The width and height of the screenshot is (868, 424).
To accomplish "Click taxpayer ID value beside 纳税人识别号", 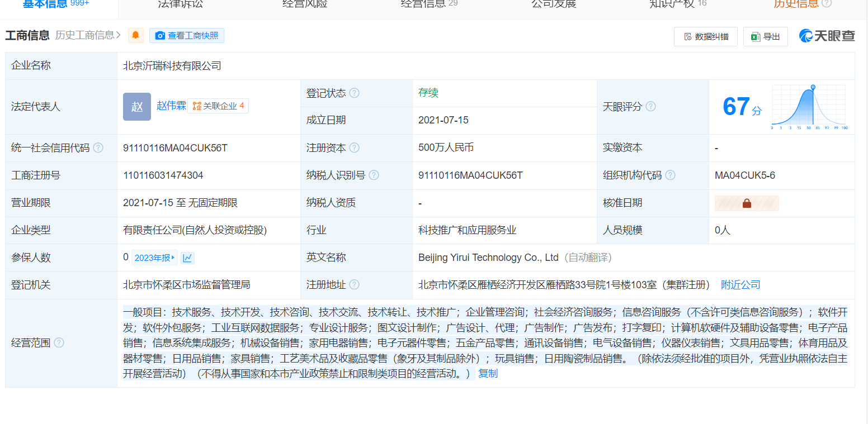I will (x=471, y=175).
